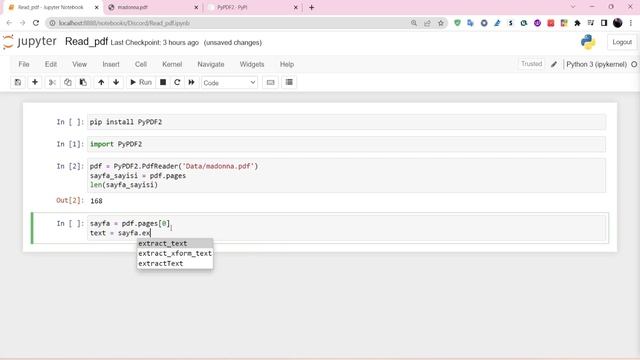Close the Read_pdf Jupyter Notebook tab

click(97, 7)
